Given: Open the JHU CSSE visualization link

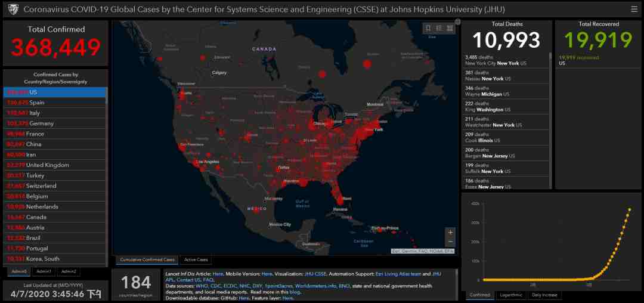Looking at the screenshot, I should coord(315,274).
